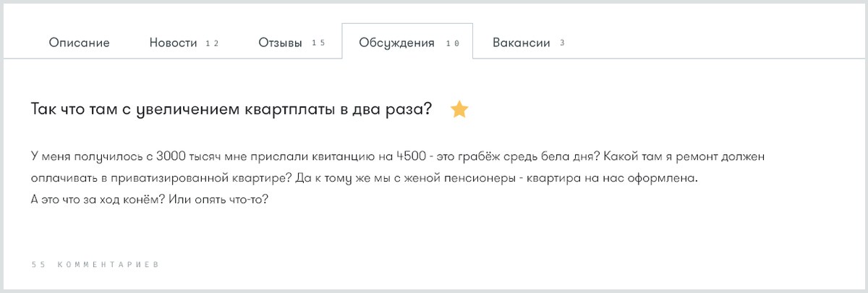The image size is (868, 293).
Task: Switch to the Описание tab
Action: click(x=80, y=43)
